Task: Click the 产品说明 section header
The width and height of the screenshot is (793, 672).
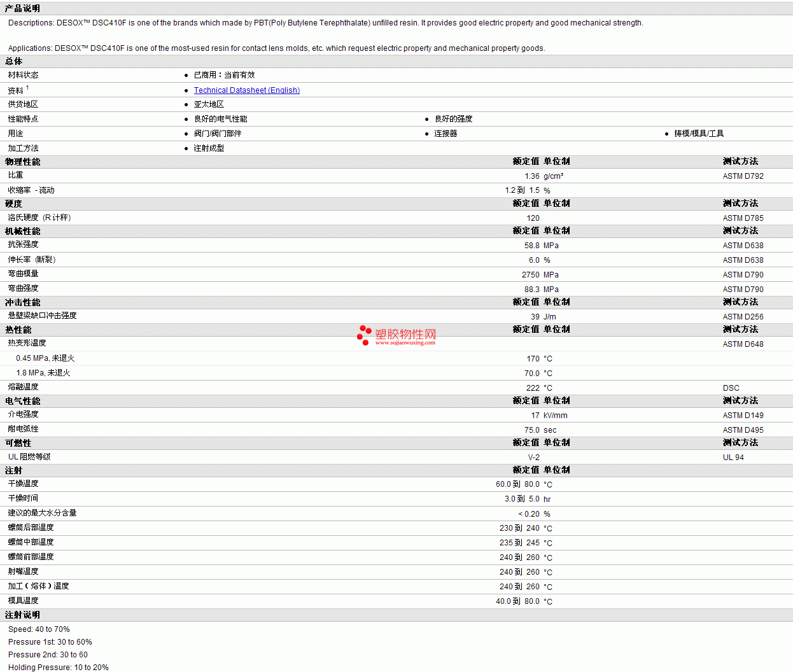Action: click(22, 8)
